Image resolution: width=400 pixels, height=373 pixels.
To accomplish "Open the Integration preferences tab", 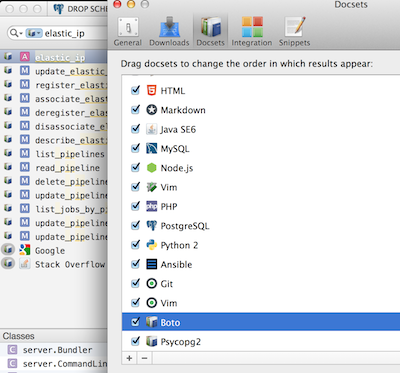I will click(x=252, y=32).
